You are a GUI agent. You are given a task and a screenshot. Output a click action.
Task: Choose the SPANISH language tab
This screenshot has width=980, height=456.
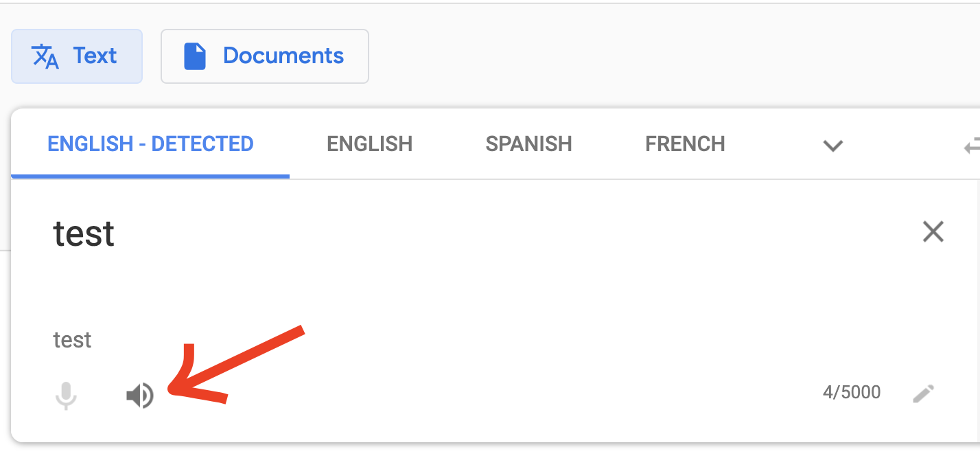(528, 144)
